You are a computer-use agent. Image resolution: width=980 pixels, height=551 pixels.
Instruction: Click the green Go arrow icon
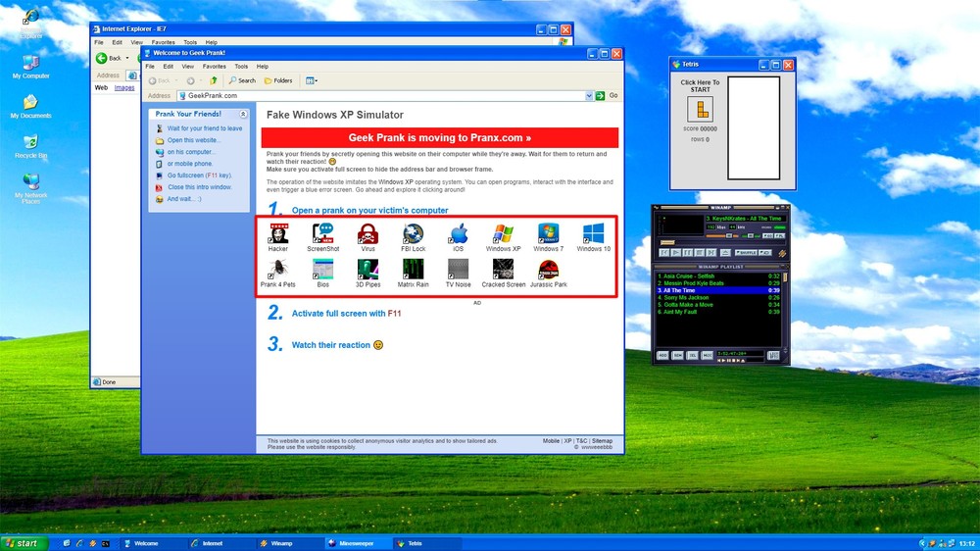coord(600,96)
